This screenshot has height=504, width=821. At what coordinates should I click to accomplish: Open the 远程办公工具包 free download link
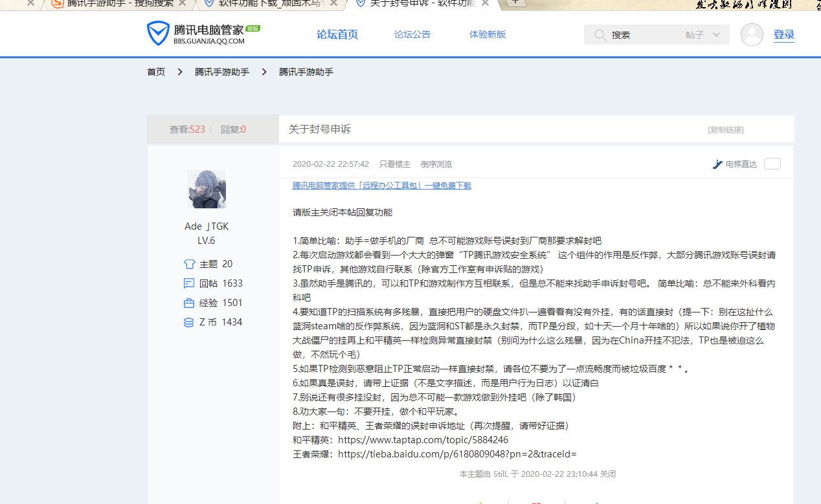tap(382, 186)
